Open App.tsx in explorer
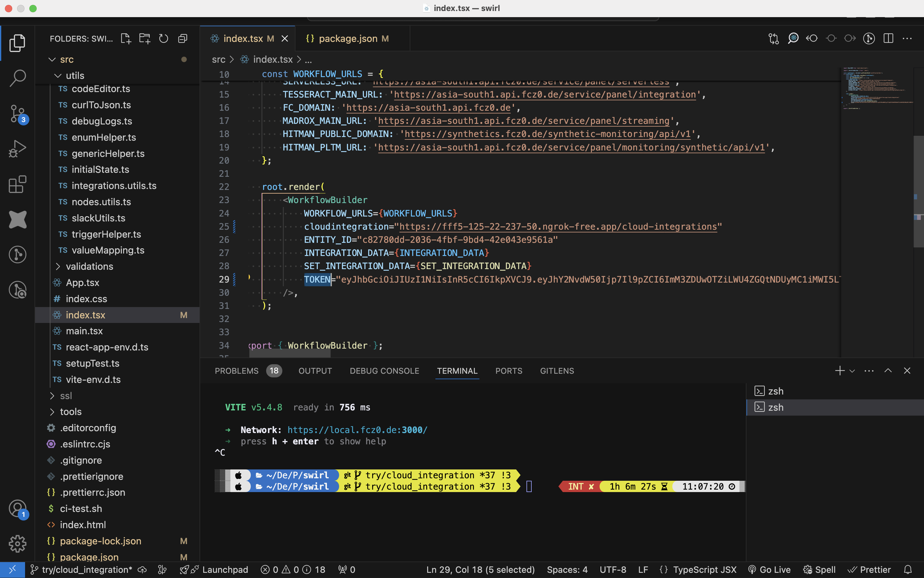This screenshot has height=578, width=924. (117, 283)
